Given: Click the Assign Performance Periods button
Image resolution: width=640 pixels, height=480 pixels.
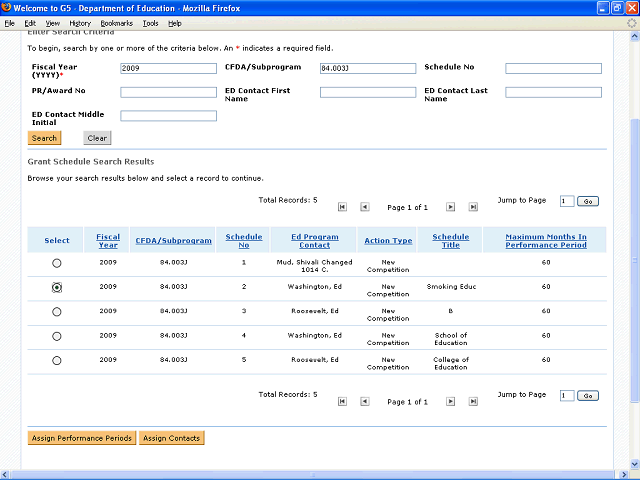Looking at the screenshot, I should click(81, 438).
